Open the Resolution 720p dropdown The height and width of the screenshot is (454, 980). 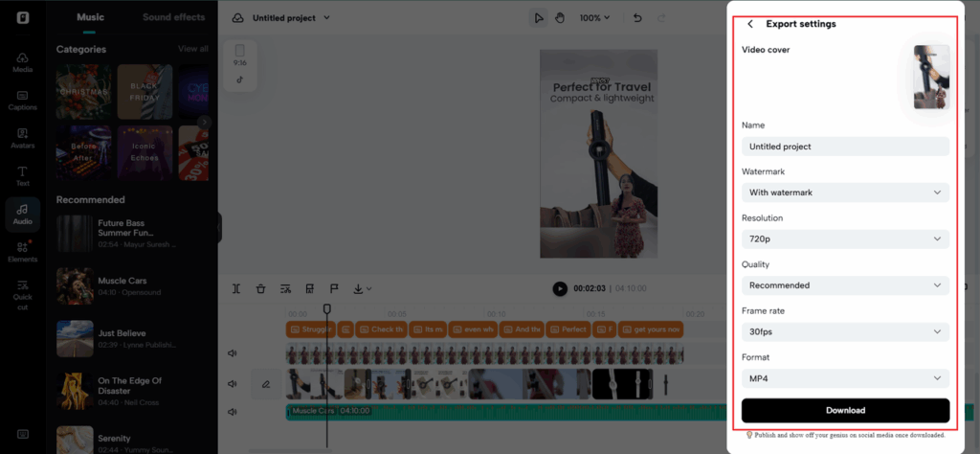click(845, 238)
